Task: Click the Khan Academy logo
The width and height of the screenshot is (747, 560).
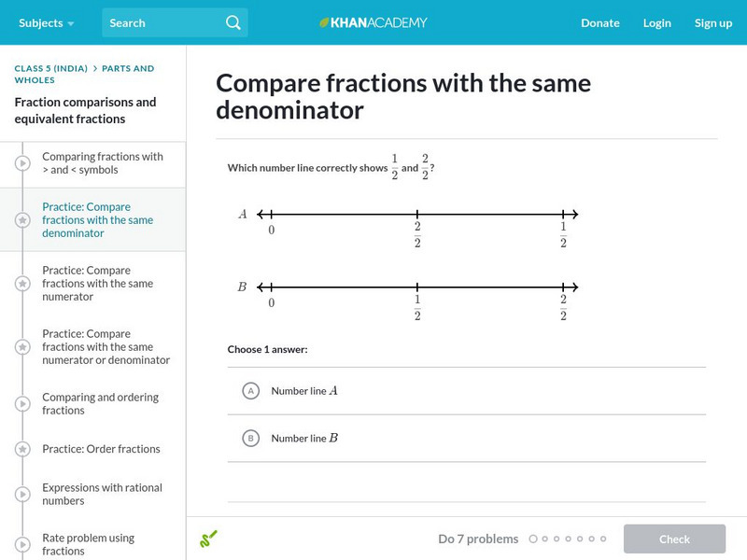Action: [x=373, y=22]
